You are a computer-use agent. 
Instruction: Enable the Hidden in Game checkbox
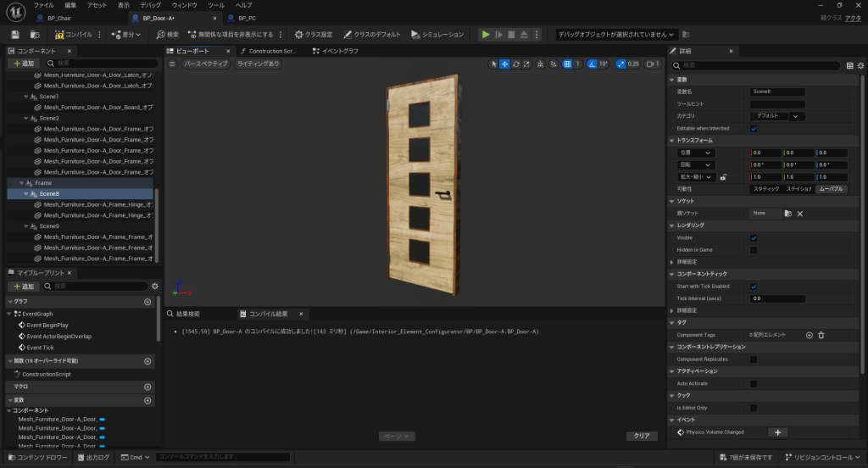(754, 250)
